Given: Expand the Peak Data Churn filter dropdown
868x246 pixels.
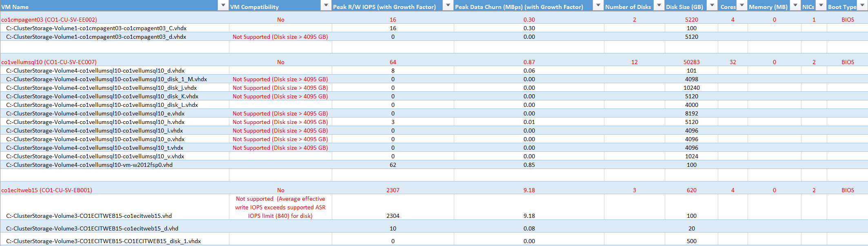Looking at the screenshot, I should [x=598, y=5].
